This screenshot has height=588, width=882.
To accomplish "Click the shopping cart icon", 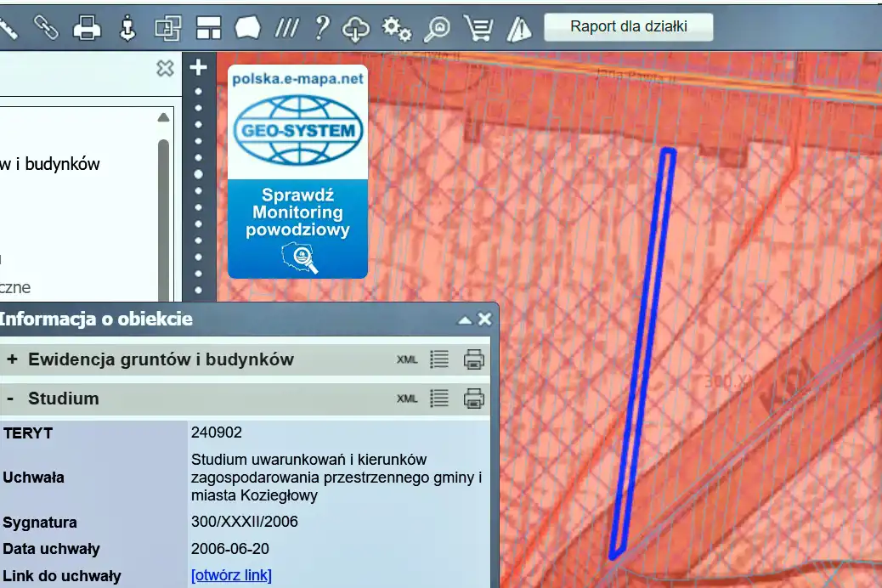I will [478, 29].
